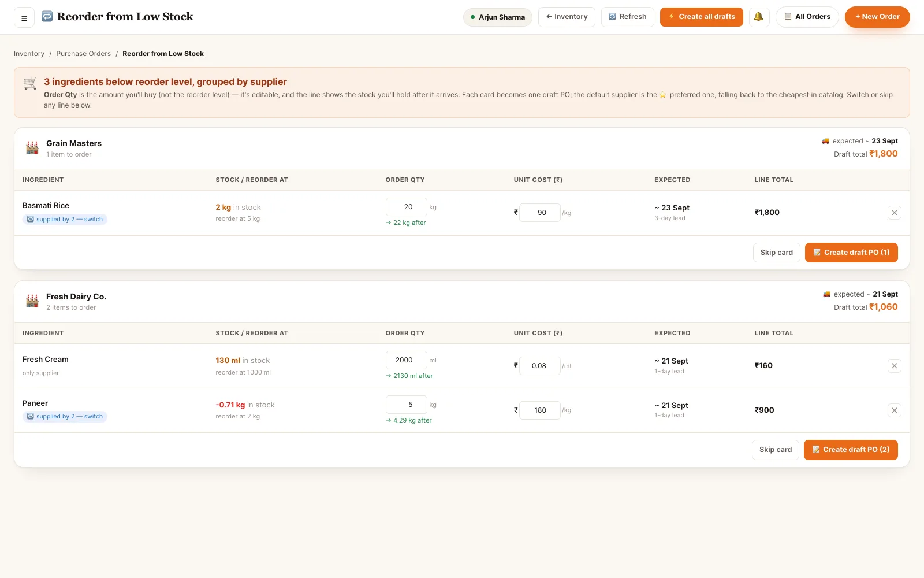Image resolution: width=924 pixels, height=578 pixels.
Task: Click the Grain Masters supplier icon
Action: point(32,148)
